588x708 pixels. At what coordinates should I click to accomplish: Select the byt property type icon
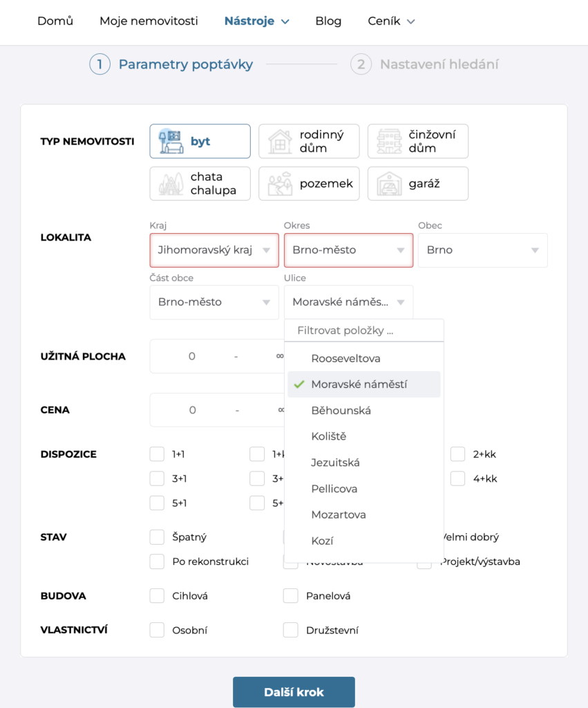pyautogui.click(x=171, y=142)
